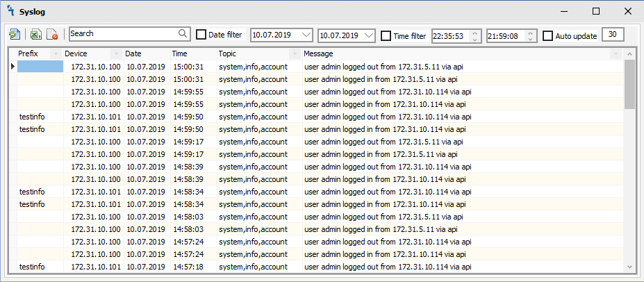Open the Message column filter dropdown
The image size is (644, 282).
[x=616, y=53]
